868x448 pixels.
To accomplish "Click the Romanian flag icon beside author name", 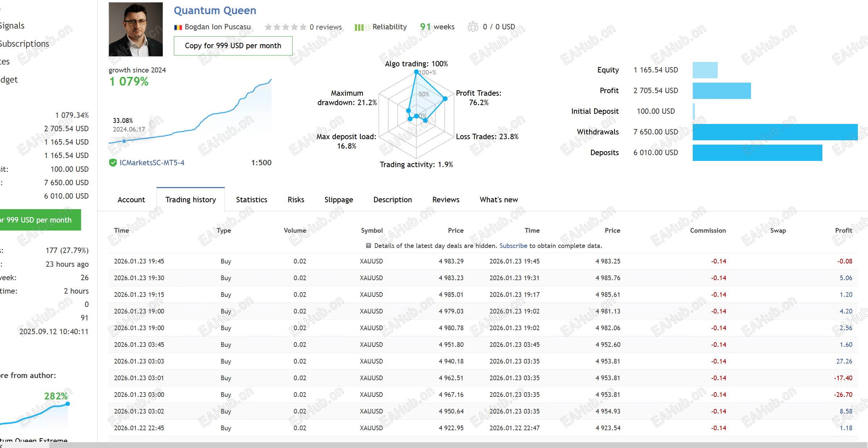I will point(178,27).
